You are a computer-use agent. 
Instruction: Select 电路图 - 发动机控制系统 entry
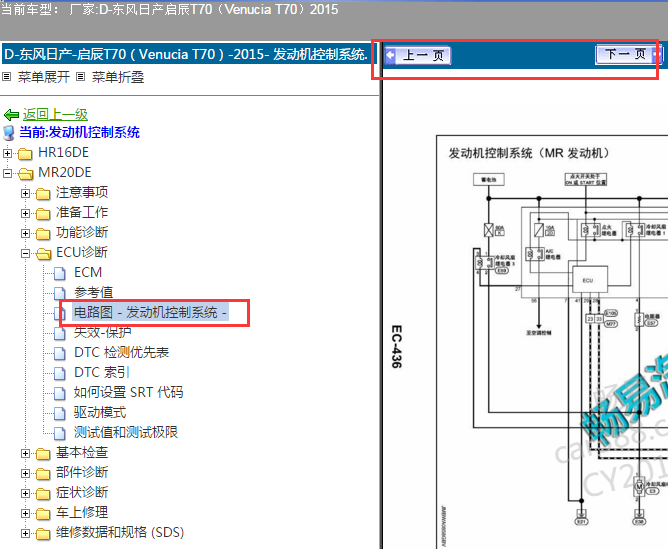tap(150, 312)
